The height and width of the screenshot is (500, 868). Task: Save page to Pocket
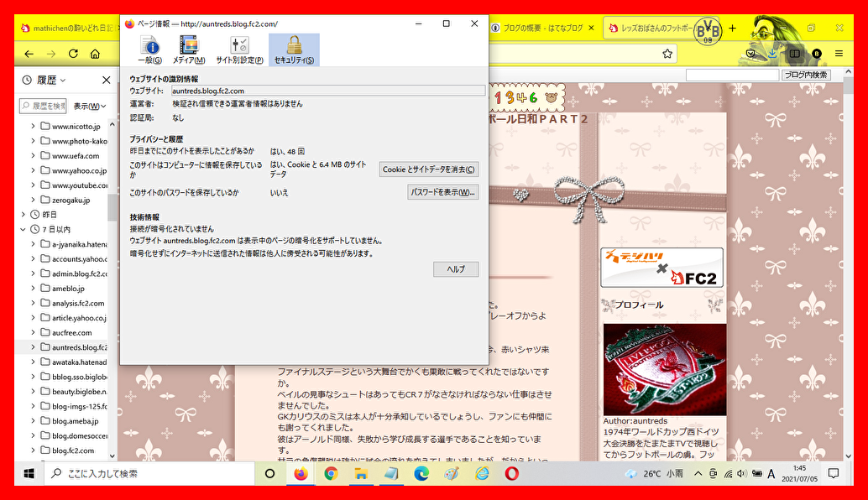pyautogui.click(x=750, y=53)
